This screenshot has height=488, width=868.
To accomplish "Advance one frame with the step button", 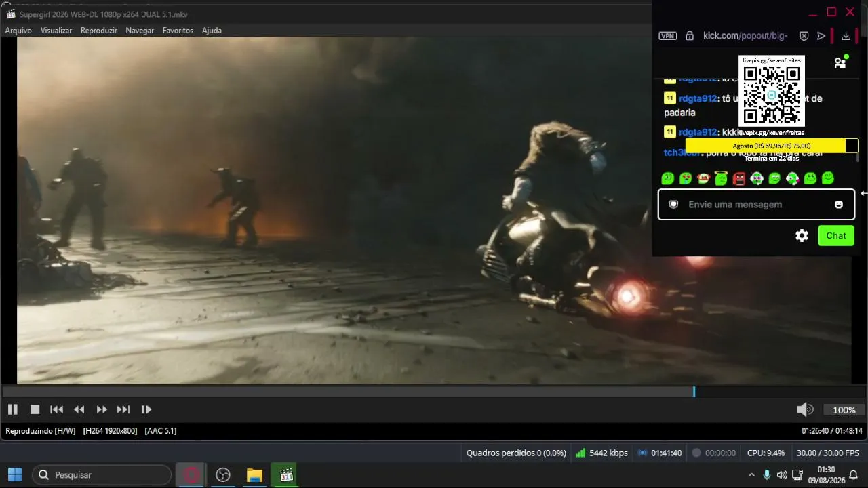I will click(x=146, y=409).
